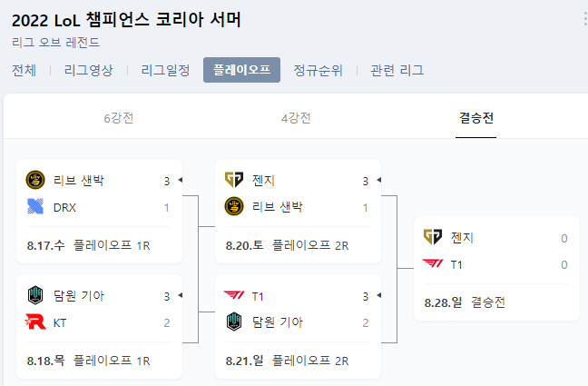Image resolution: width=588 pixels, height=386 pixels.
Task: Select the 결승전 bracket tab
Action: (x=475, y=118)
